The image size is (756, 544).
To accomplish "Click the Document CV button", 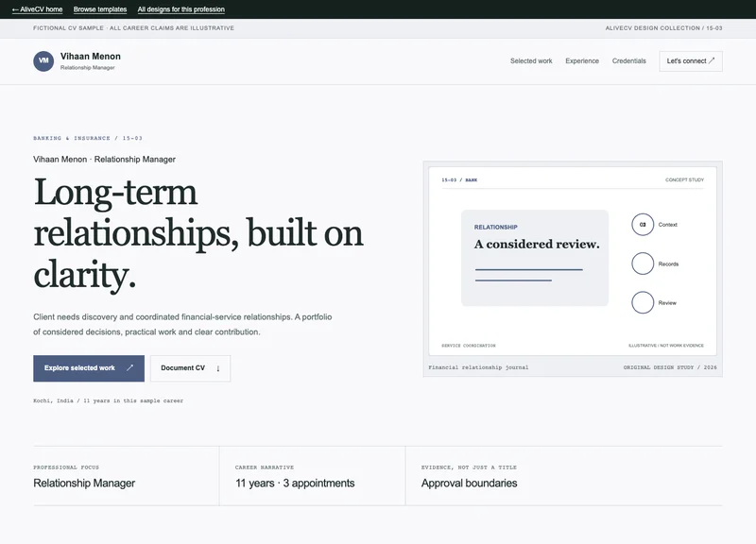I will pos(191,368).
